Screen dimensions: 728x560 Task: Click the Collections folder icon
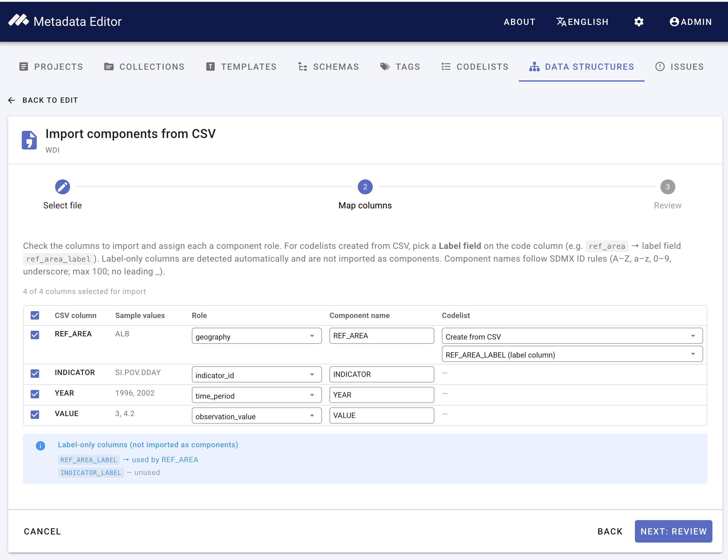tap(109, 67)
